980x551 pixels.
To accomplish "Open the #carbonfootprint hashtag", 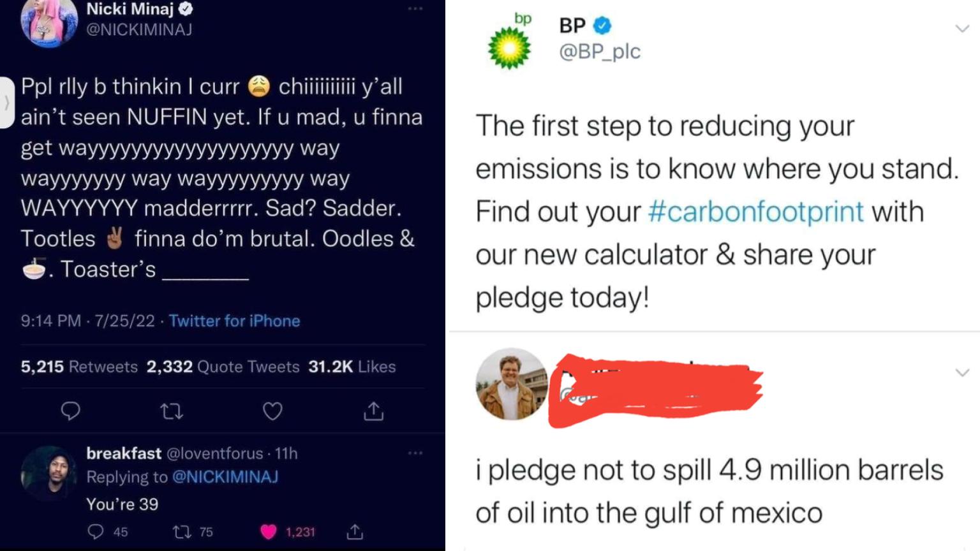I will tap(756, 212).
